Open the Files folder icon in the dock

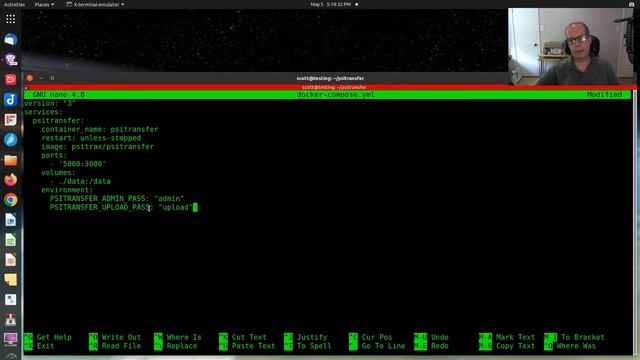pos(11,160)
